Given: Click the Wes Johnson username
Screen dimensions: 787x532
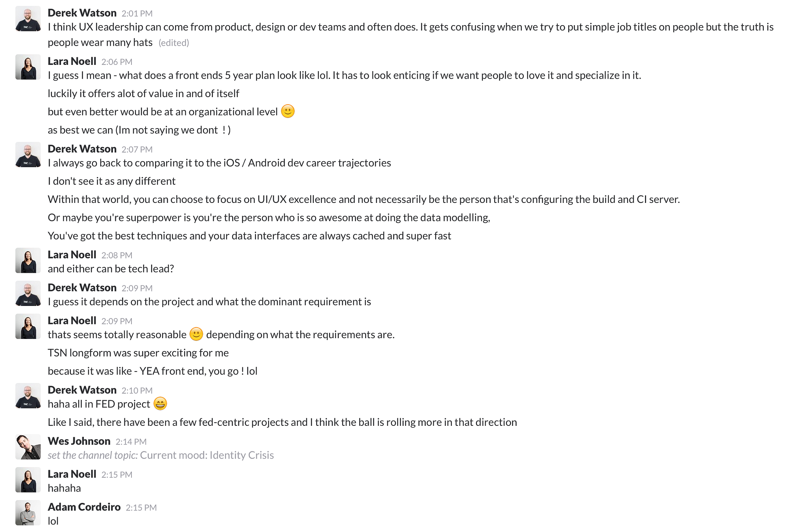Looking at the screenshot, I should 79,441.
